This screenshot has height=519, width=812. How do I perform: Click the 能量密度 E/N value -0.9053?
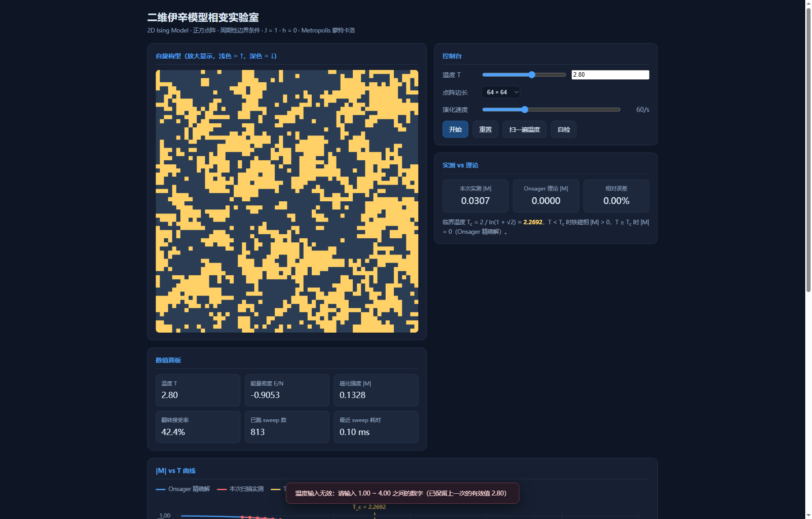tap(265, 395)
